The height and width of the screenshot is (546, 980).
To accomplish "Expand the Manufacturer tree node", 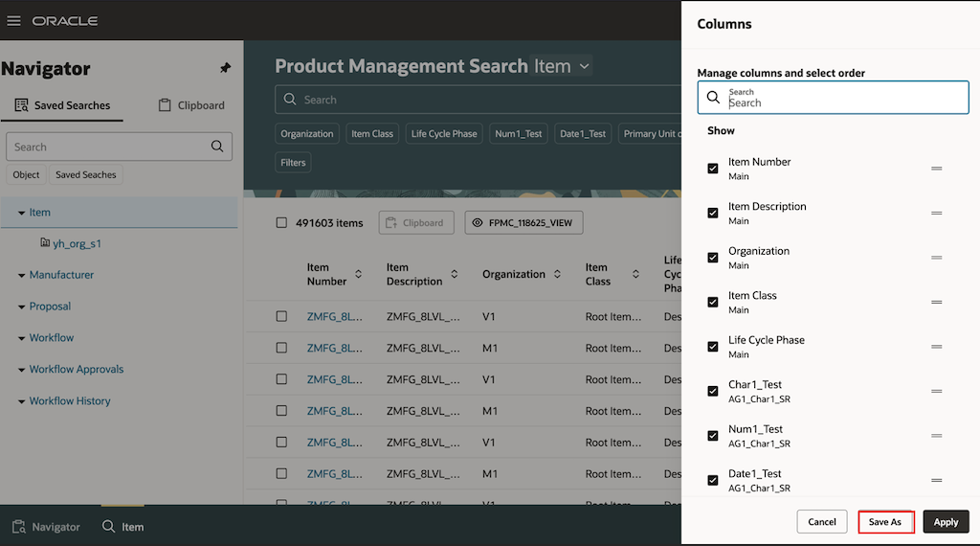I will pos(21,275).
